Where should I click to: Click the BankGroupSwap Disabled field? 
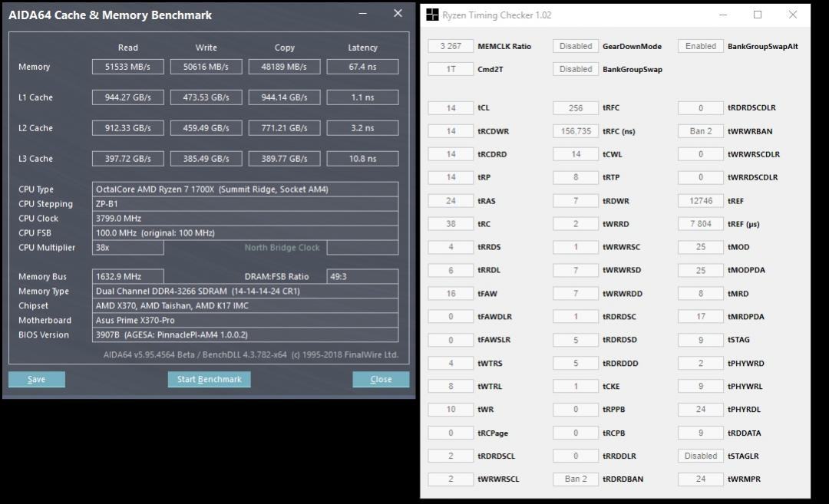(576, 69)
